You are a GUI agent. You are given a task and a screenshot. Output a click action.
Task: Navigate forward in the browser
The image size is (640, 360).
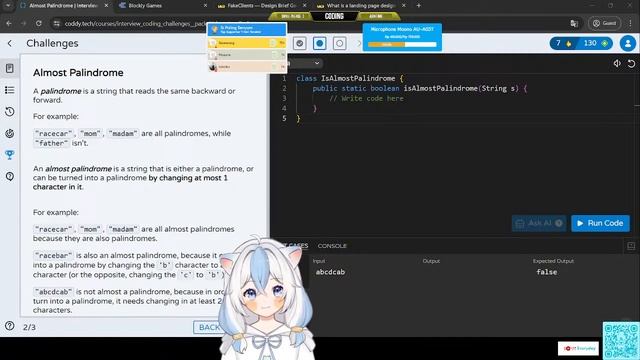coord(24,24)
